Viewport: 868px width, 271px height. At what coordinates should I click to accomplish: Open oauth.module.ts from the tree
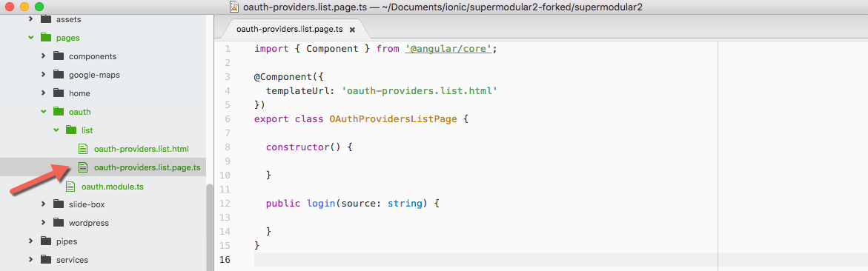[113, 187]
